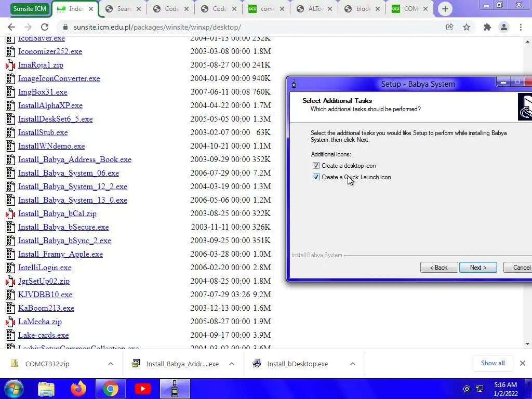Toggle Create a desktop icon checkbox
Screen dimensions: 532x399
(x=316, y=166)
